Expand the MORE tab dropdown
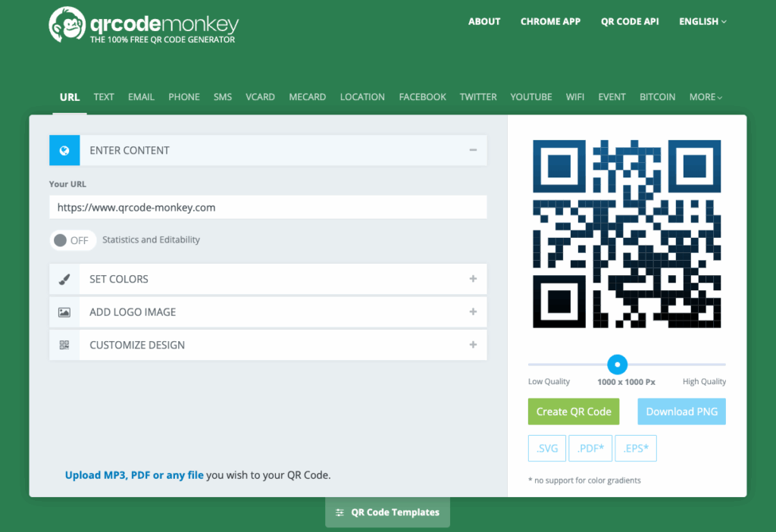The height and width of the screenshot is (532, 776). point(706,96)
